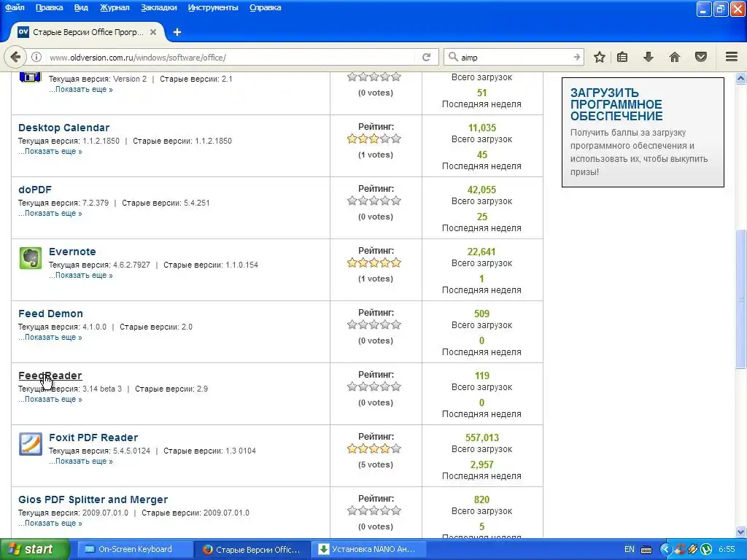Go back using the browser back arrow
The image size is (747, 560).
[x=15, y=57]
